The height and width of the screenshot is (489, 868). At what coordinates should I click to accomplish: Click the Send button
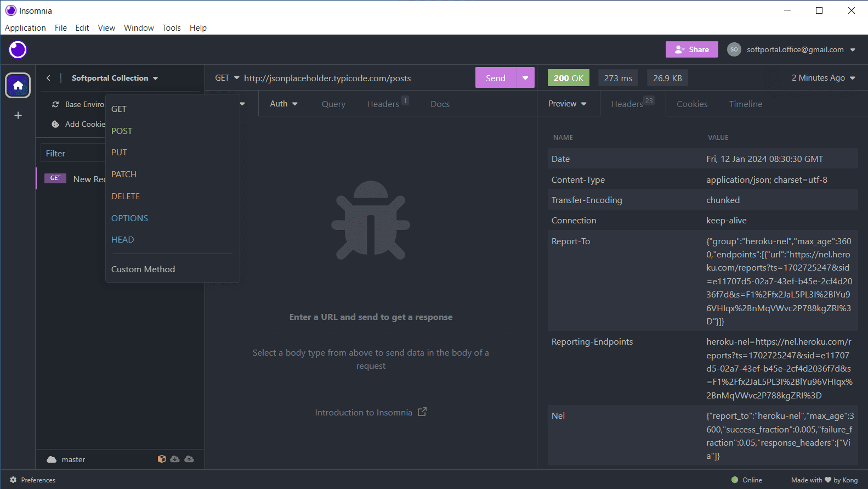496,78
